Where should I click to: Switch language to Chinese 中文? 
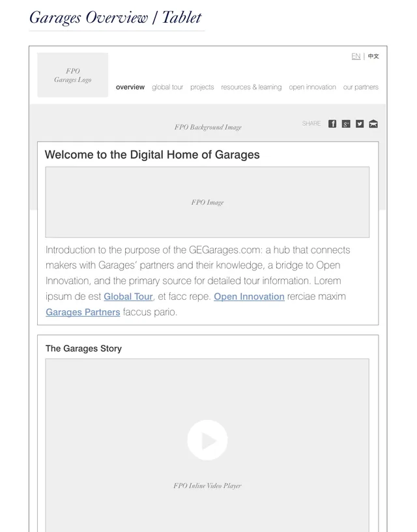(x=373, y=56)
